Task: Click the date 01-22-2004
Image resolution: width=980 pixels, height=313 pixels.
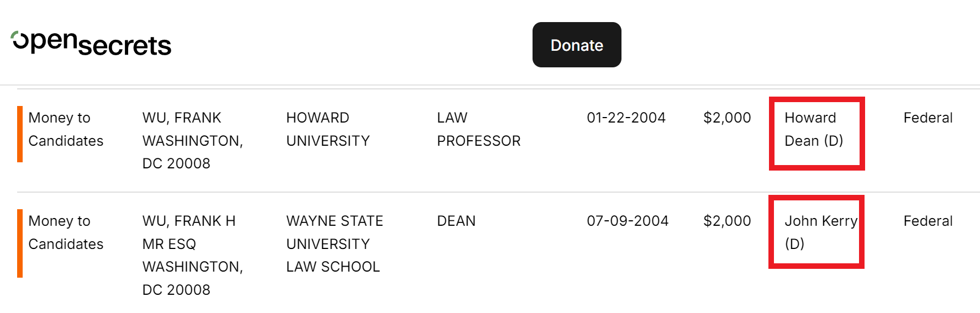Action: [626, 118]
